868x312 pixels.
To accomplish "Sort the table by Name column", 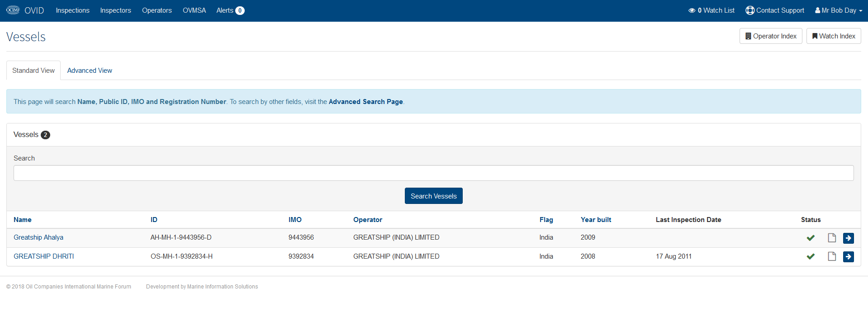I will 23,220.
